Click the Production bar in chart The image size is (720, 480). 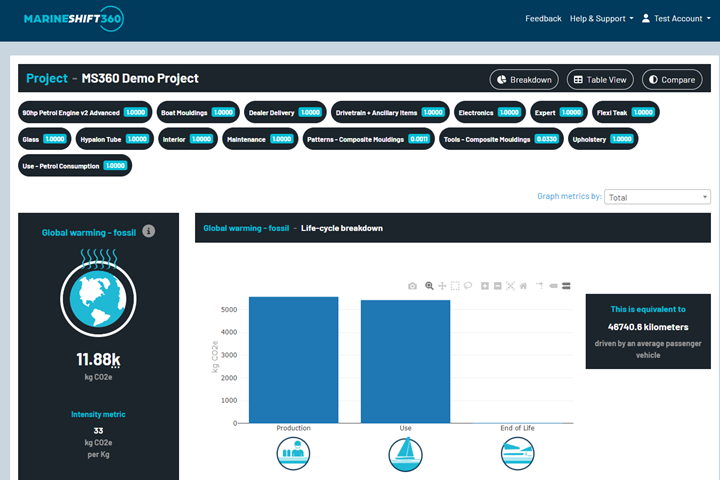coord(293,360)
